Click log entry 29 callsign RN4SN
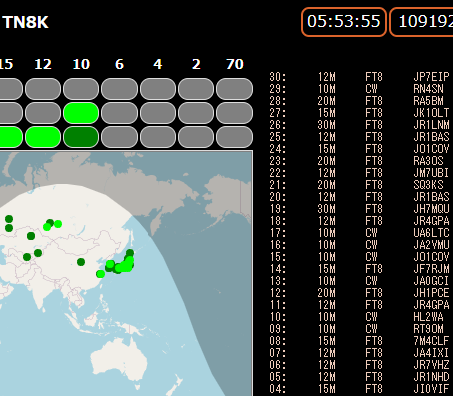The height and width of the screenshot is (396, 453). click(x=428, y=89)
